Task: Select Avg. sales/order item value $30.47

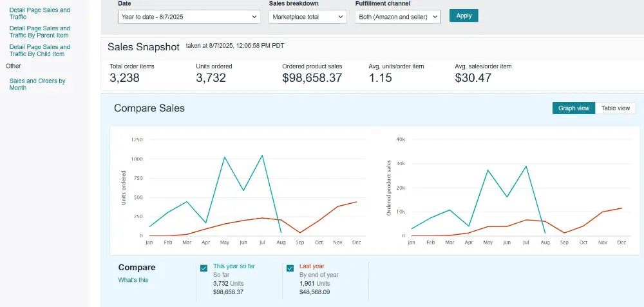Action: [473, 78]
